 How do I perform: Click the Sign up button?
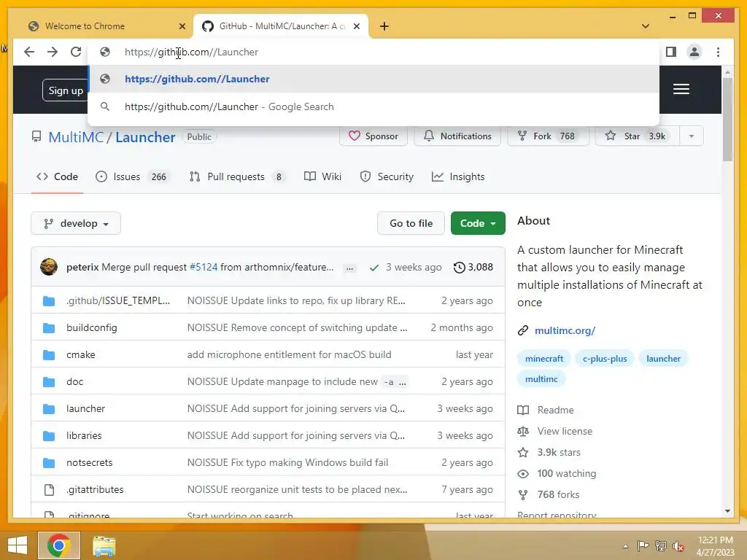(x=65, y=90)
